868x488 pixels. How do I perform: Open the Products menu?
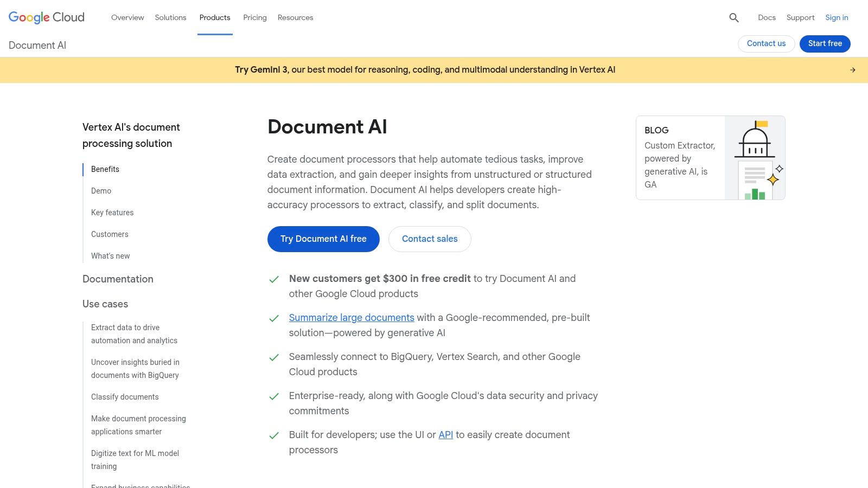pos(215,17)
